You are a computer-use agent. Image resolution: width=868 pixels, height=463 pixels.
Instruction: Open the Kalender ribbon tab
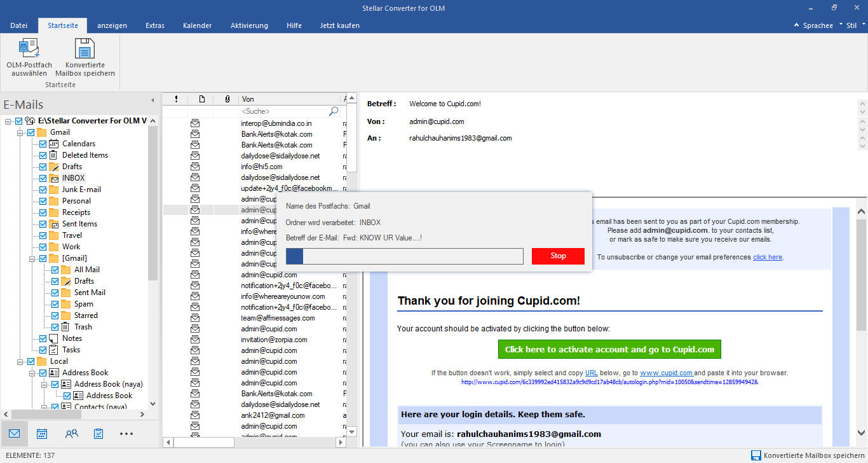pos(197,25)
